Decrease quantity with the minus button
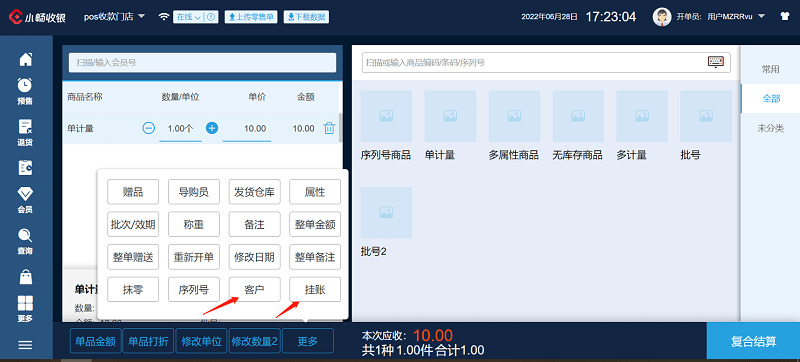This screenshot has width=800, height=362. (148, 128)
